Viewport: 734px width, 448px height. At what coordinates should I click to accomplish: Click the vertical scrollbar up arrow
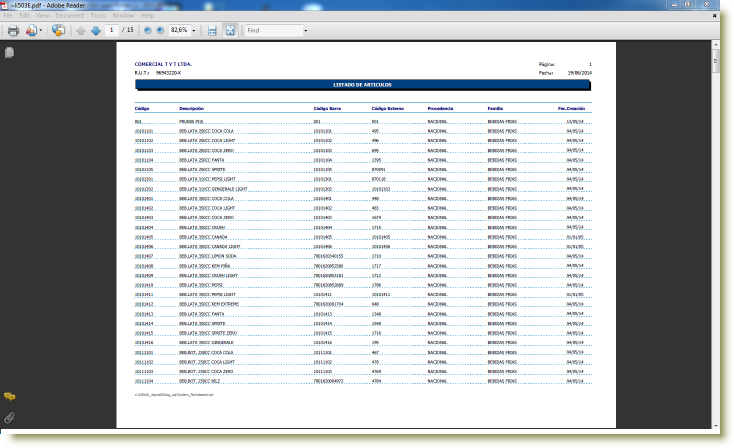715,44
